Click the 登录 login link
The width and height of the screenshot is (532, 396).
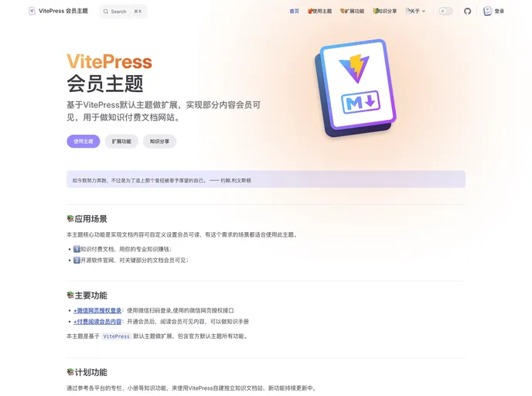[x=499, y=11]
